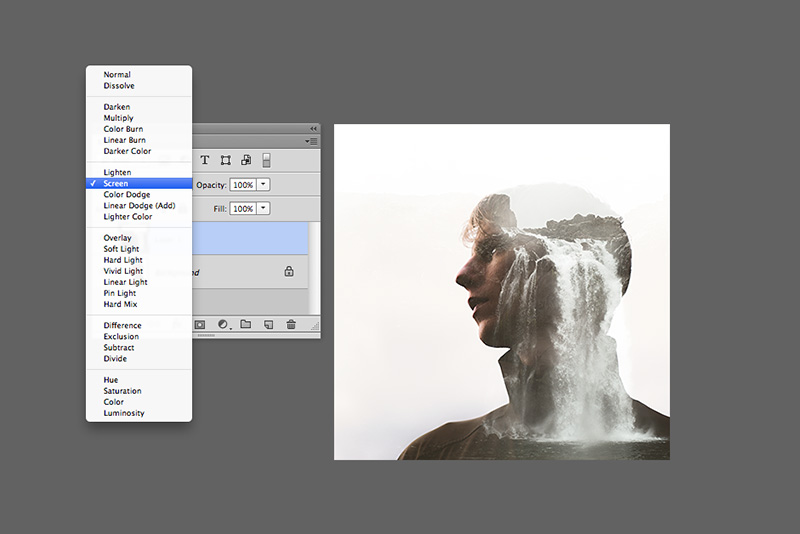Create new fill or adjustment layer

(x=223, y=324)
